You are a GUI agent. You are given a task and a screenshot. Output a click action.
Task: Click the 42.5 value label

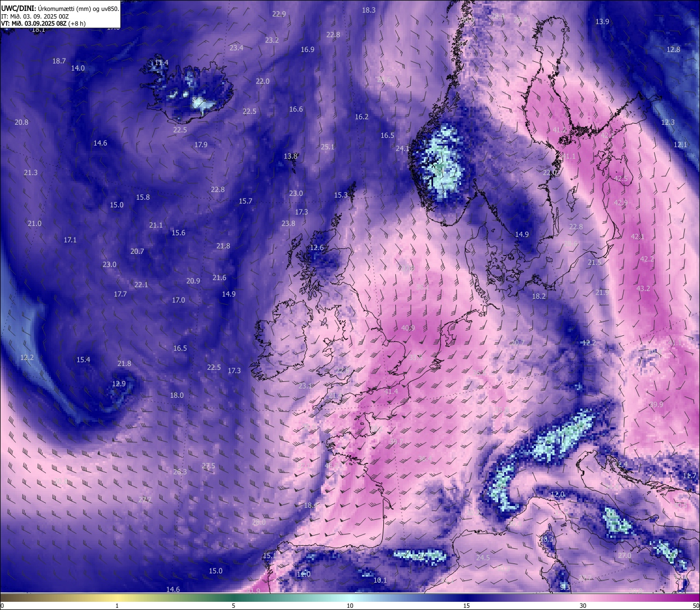(x=621, y=179)
